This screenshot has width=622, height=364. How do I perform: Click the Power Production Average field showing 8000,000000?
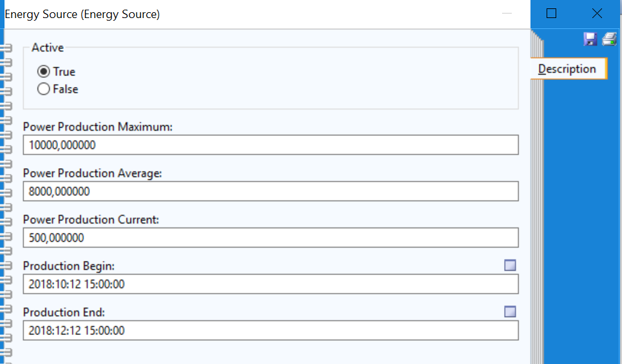pos(271,191)
